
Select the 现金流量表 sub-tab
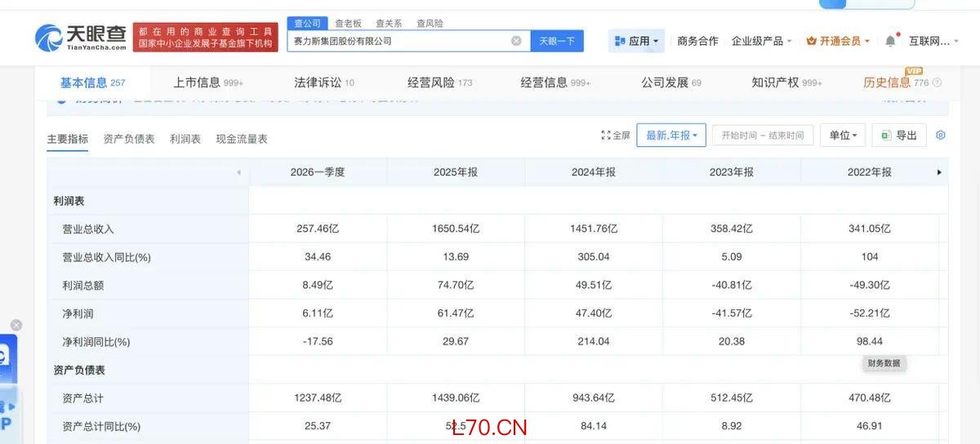tap(242, 139)
